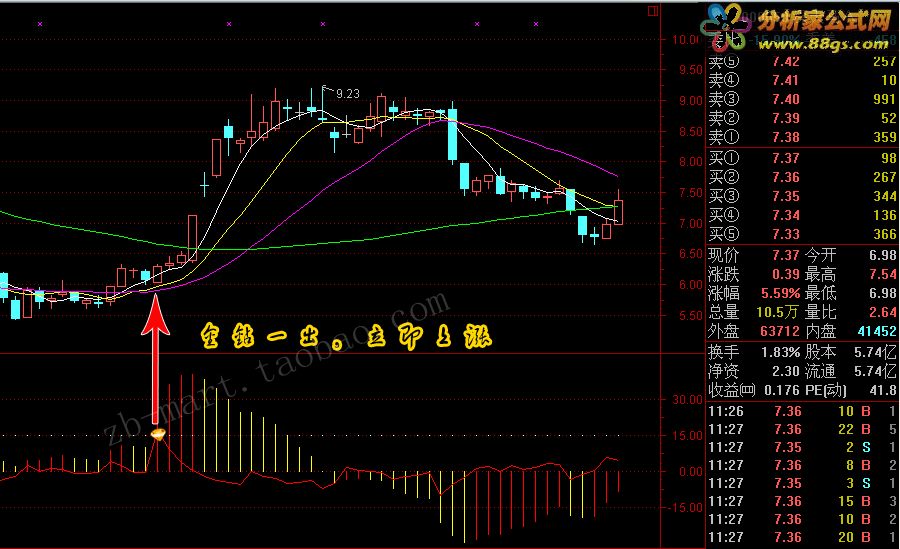Click the golden diamond signal marker on the indicator

(158, 434)
